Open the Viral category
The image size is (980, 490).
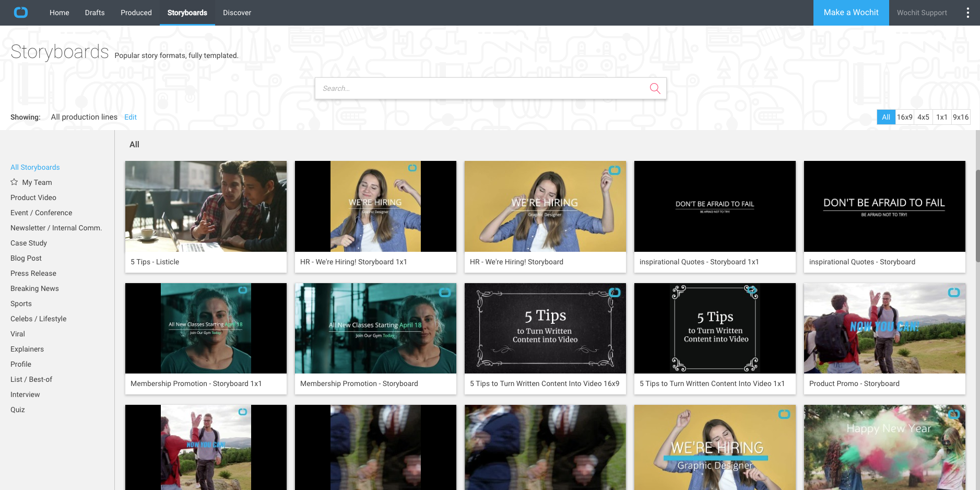(18, 334)
